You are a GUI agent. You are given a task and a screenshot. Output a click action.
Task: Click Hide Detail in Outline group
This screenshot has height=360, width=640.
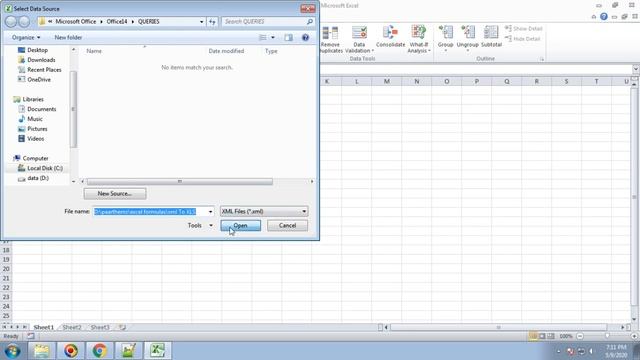tap(523, 39)
